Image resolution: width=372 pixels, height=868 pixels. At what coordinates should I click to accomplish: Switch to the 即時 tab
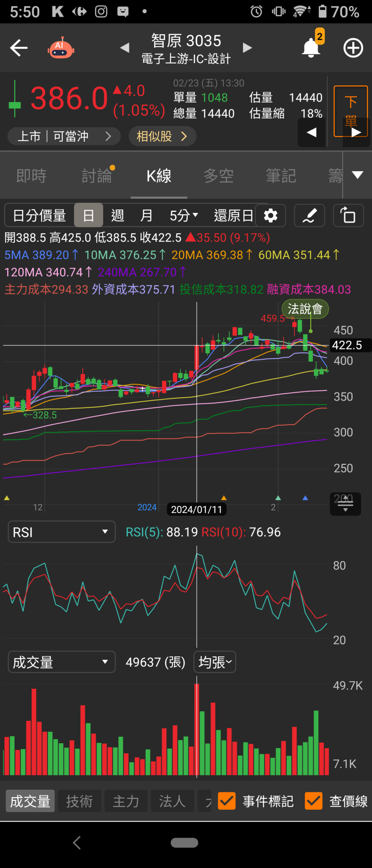[x=31, y=176]
